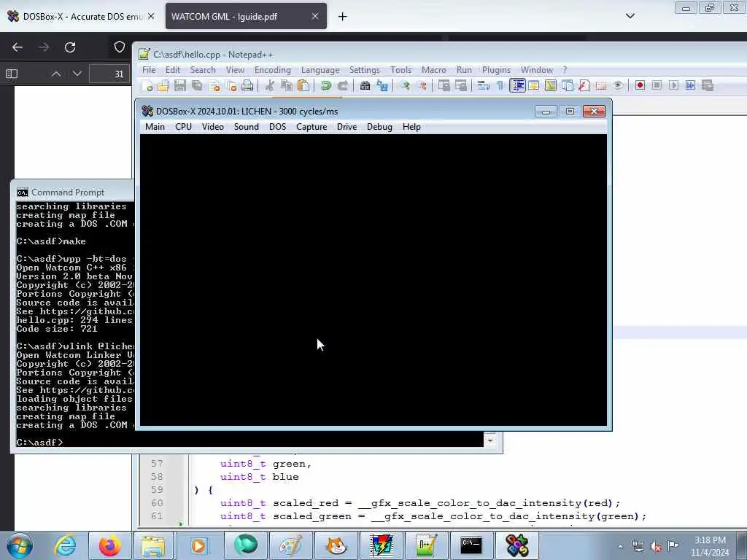Open the Document List icon in Notepad++
The image size is (747, 560).
pyautogui.click(x=567, y=86)
